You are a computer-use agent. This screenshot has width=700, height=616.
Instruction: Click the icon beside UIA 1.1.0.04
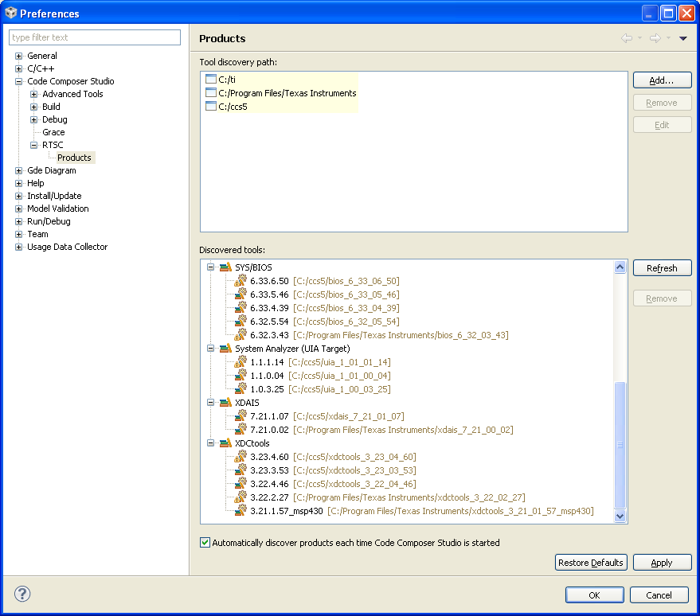click(x=241, y=375)
